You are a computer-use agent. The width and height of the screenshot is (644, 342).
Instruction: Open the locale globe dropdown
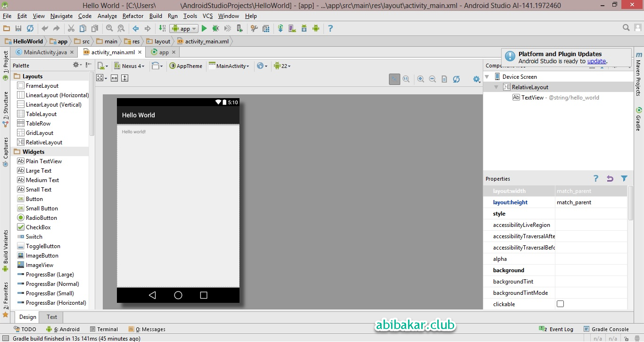tap(262, 66)
